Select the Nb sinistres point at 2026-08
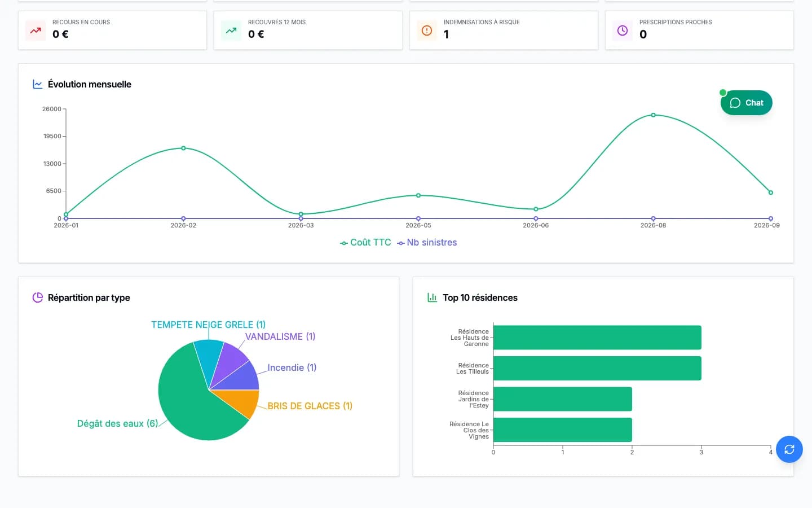This screenshot has width=812, height=508. tap(654, 218)
